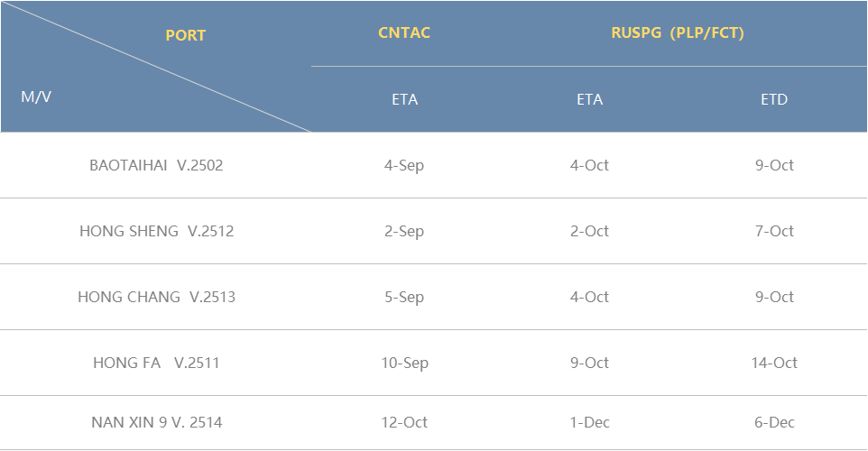Image resolution: width=868 pixels, height=451 pixels.
Task: Click the 14-Oct ETD cell
Action: click(774, 363)
